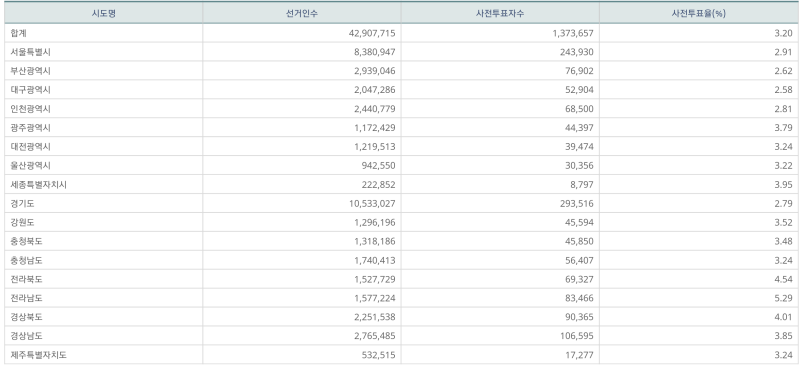Screen dimensions: 800x369
Task: Select the 경기도 row label
Action: click(x=22, y=204)
